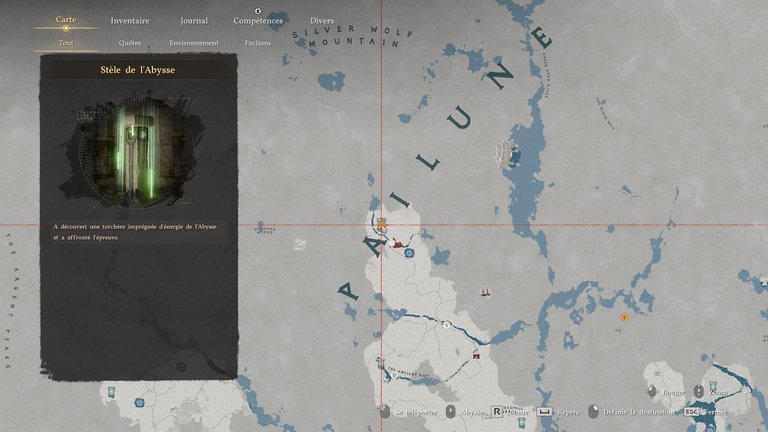Click the orange player position marker
Screen dimensions: 768x432
coord(381,224)
